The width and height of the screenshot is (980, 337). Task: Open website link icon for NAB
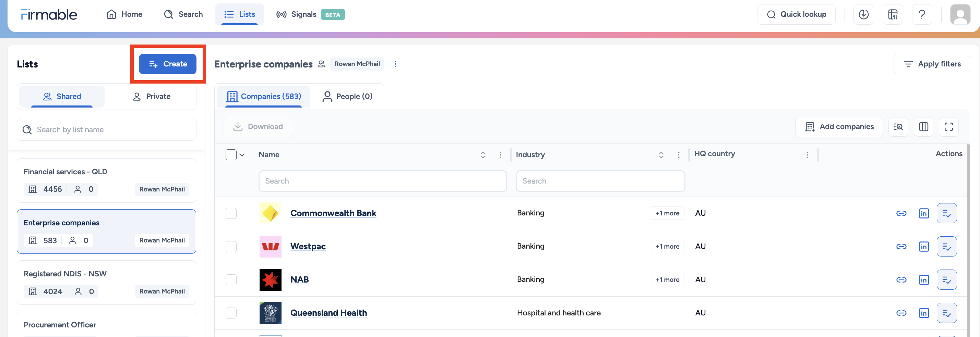click(x=901, y=279)
